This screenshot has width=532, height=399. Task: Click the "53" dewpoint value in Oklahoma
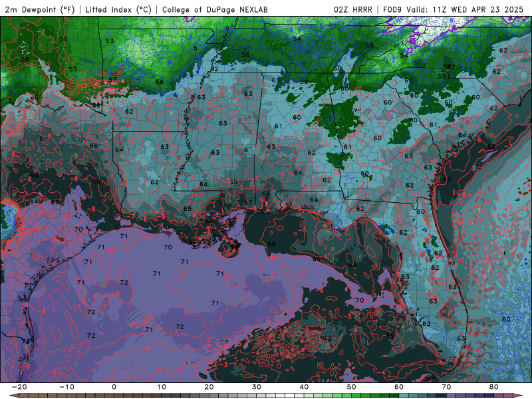pos(110,41)
